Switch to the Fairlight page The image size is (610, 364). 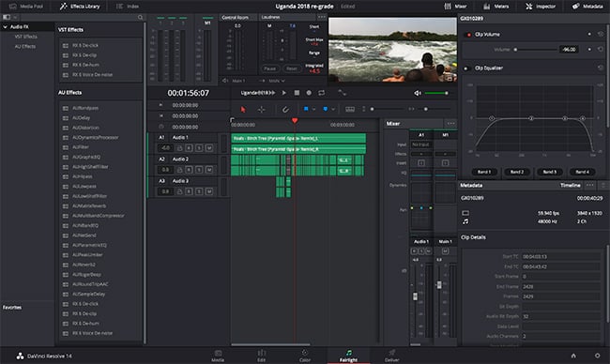coord(348,356)
